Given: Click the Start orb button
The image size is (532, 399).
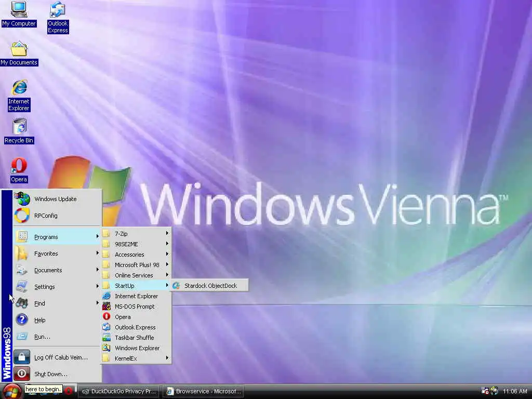Looking at the screenshot, I should 12,391.
